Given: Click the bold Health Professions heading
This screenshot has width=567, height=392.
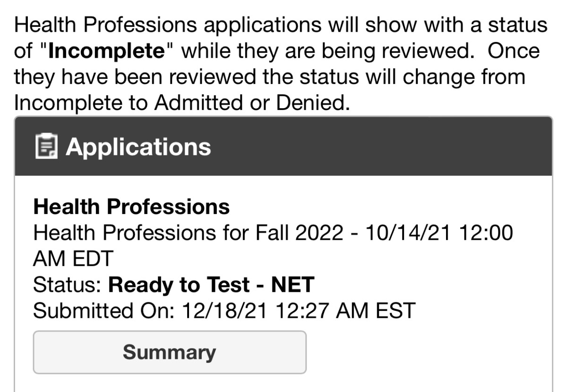Looking at the screenshot, I should (x=132, y=207).
